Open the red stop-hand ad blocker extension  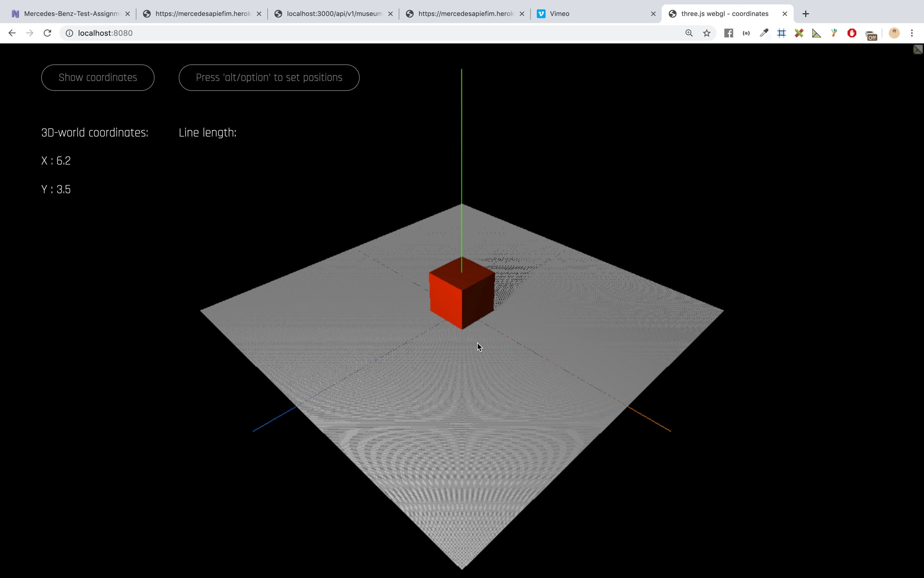[x=852, y=33]
